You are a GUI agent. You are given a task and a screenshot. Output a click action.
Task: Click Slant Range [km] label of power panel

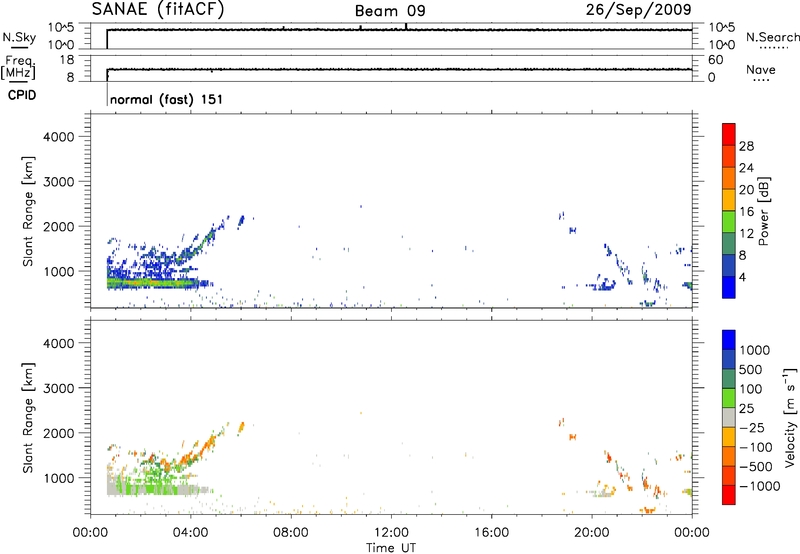tap(28, 211)
